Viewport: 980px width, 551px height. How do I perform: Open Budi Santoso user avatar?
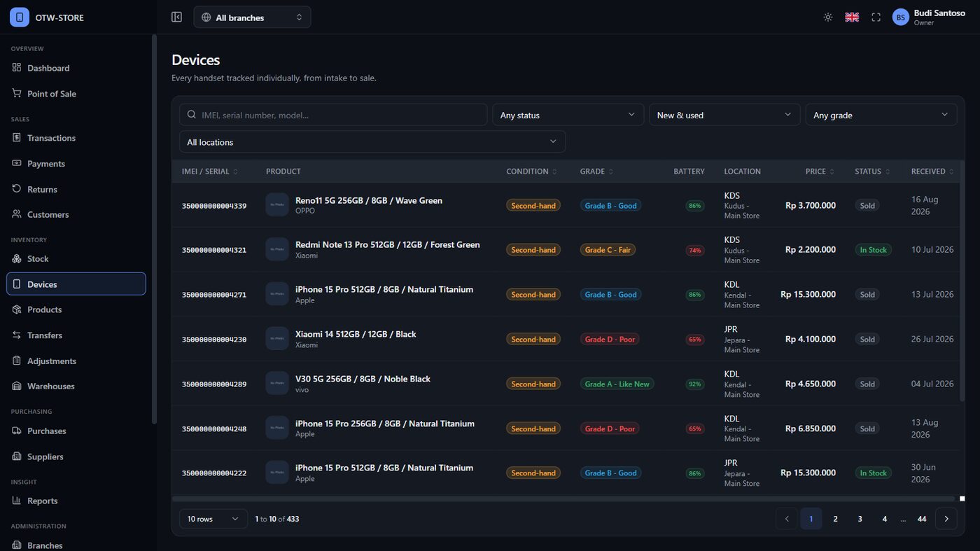(x=901, y=18)
